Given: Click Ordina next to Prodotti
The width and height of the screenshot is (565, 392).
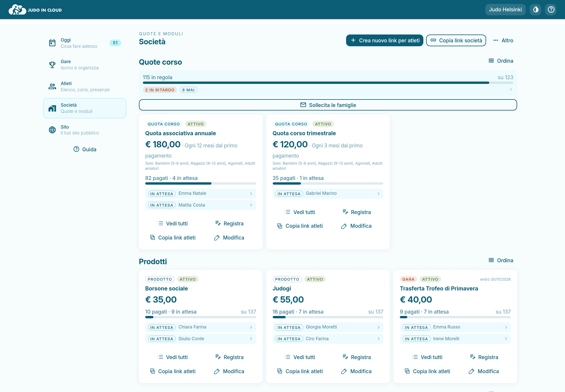Looking at the screenshot, I should point(501,260).
